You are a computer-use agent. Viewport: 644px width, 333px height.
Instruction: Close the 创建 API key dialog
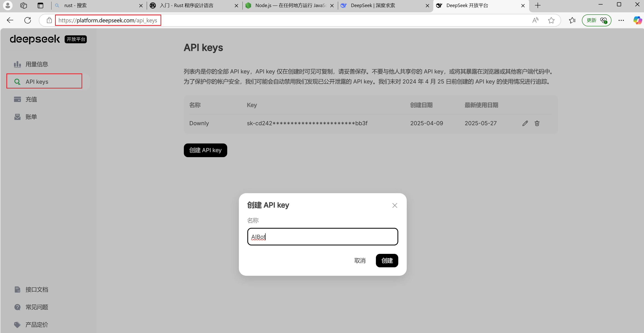394,205
